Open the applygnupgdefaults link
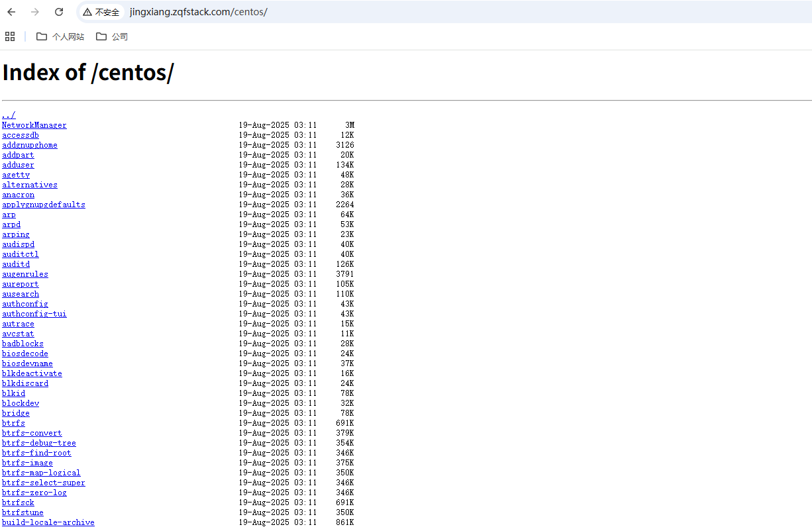812x527 pixels. pyautogui.click(x=43, y=205)
